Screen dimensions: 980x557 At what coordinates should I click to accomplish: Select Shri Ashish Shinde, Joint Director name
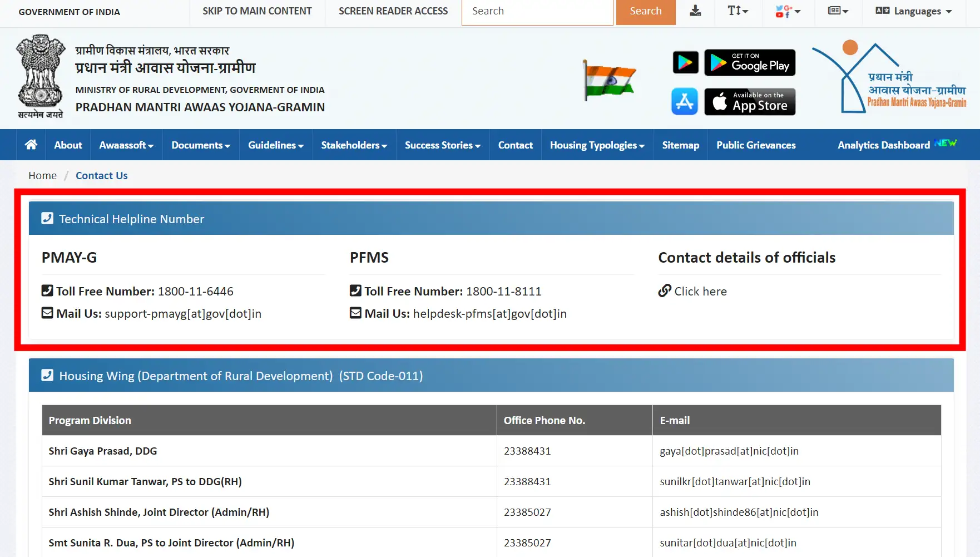point(159,512)
